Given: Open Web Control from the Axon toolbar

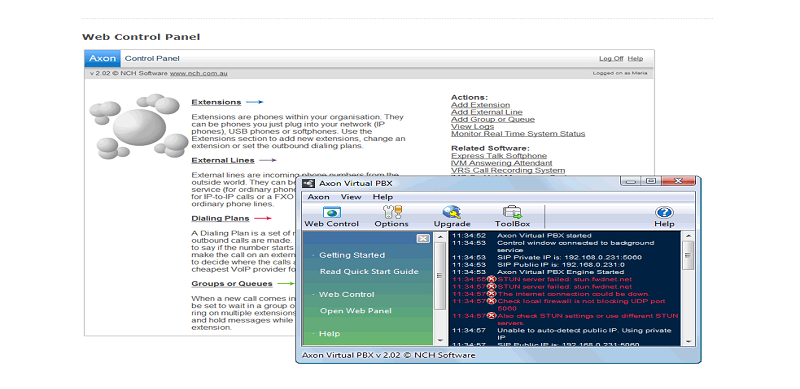Looking at the screenshot, I should click(331, 217).
